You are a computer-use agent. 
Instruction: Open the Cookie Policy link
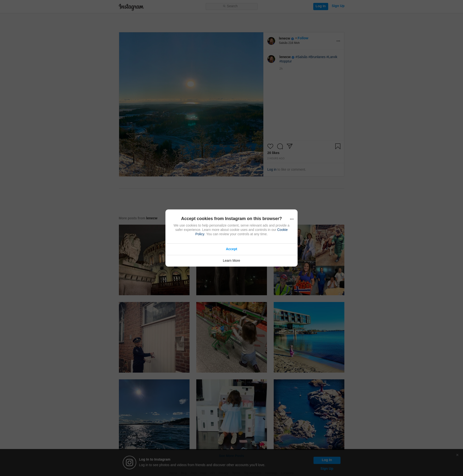click(x=282, y=230)
